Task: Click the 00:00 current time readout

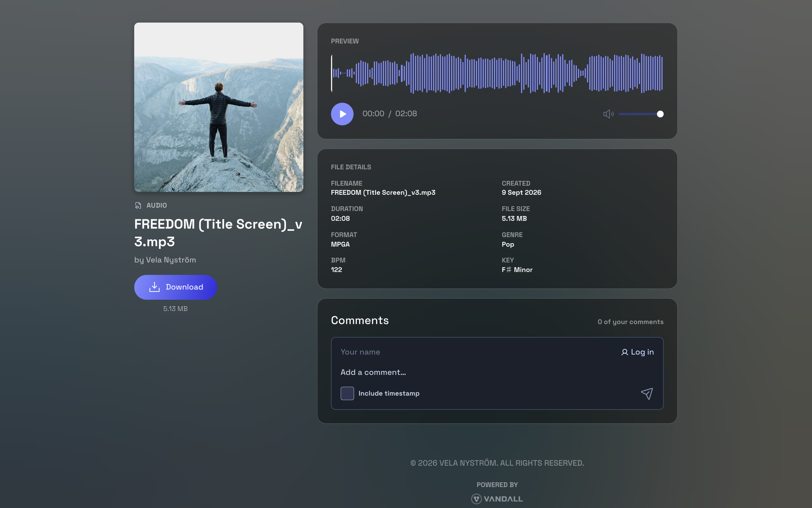Action: [x=373, y=113]
